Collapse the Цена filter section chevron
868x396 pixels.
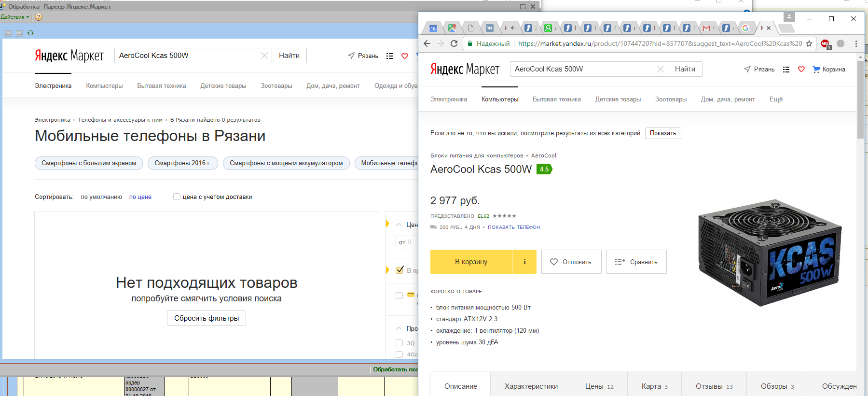[x=399, y=225]
